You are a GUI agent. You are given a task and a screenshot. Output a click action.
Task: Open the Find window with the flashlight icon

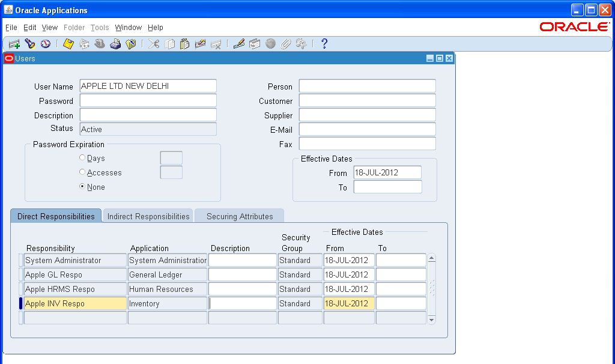[x=30, y=43]
